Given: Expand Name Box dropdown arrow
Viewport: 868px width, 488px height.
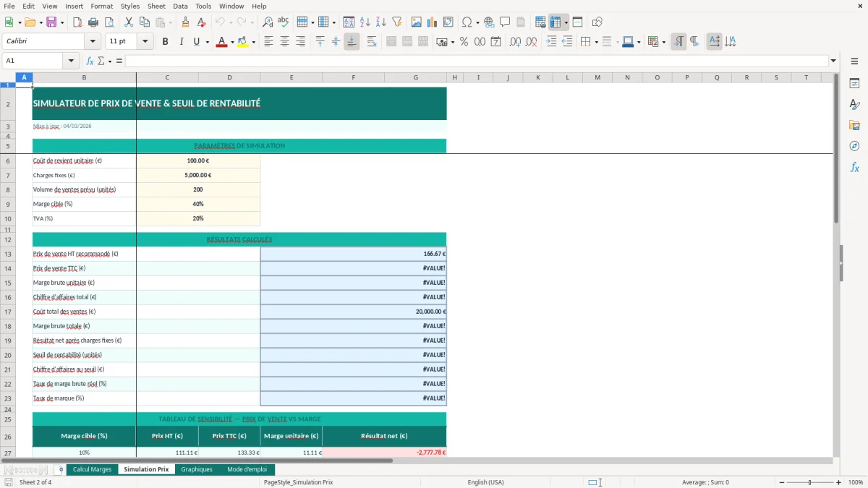Looking at the screenshot, I should click(72, 61).
